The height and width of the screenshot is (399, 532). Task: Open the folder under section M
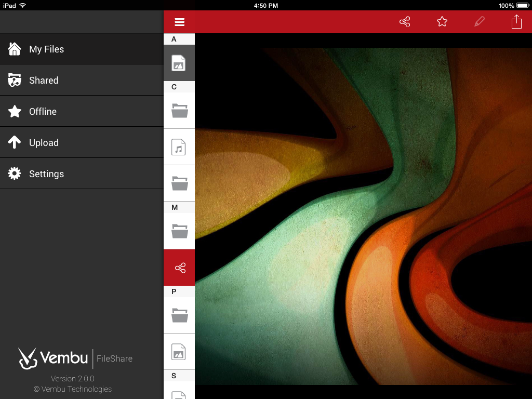click(x=179, y=230)
